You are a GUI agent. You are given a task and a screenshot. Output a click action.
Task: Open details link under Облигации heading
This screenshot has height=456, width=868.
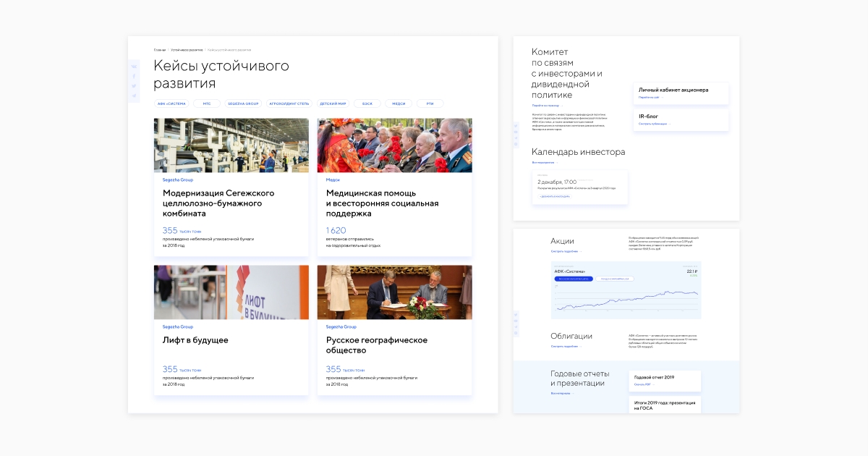(x=566, y=346)
